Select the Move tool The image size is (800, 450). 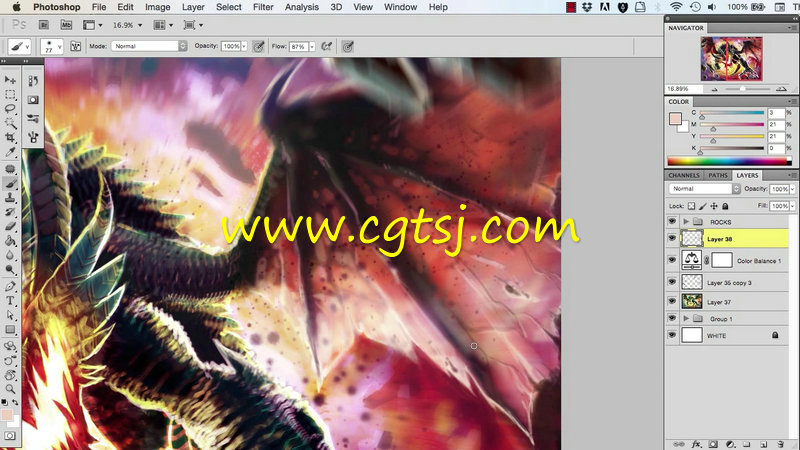pos(10,80)
